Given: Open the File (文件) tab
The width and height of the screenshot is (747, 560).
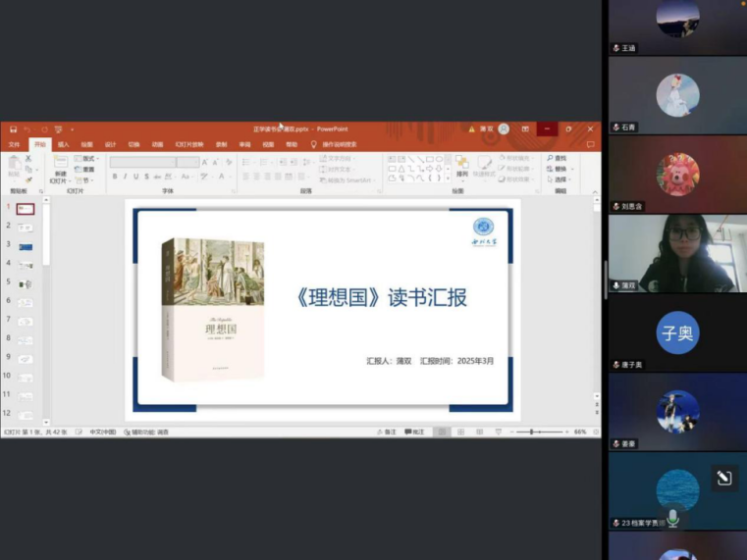Looking at the screenshot, I should (x=14, y=144).
